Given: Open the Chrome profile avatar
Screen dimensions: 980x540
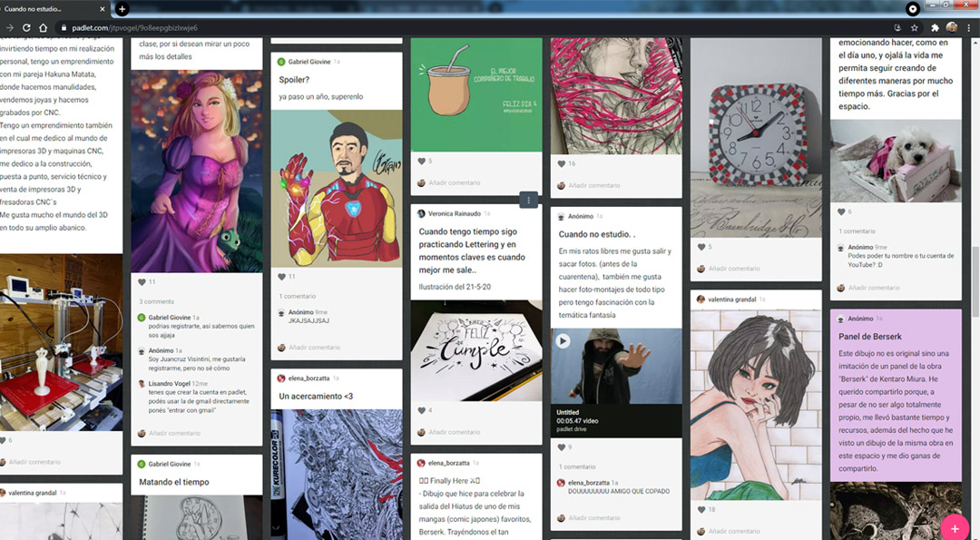Looking at the screenshot, I should (x=951, y=27).
